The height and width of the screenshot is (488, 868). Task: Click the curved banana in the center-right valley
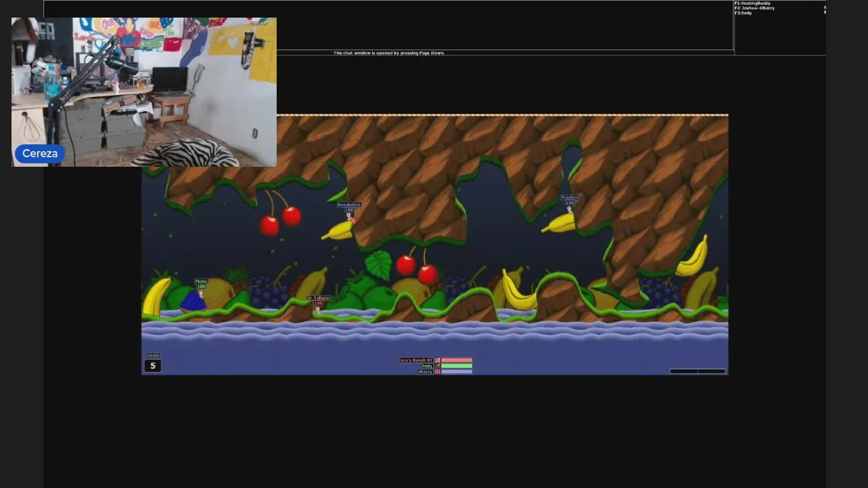[518, 290]
